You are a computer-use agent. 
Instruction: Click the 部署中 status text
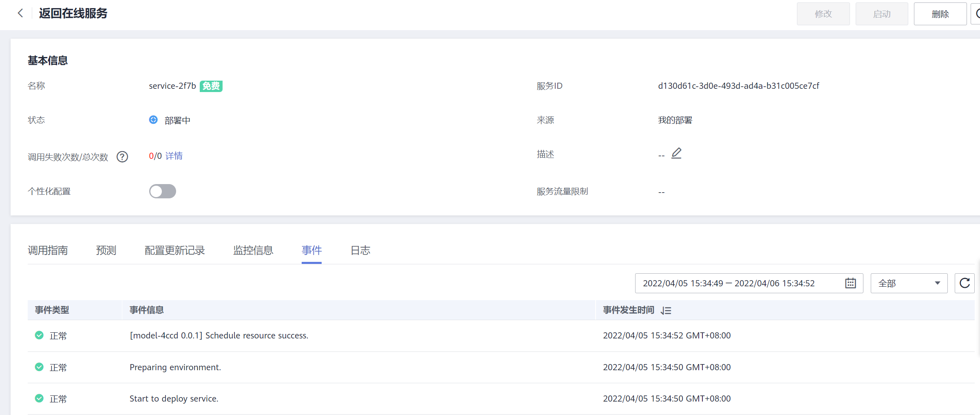(x=177, y=121)
